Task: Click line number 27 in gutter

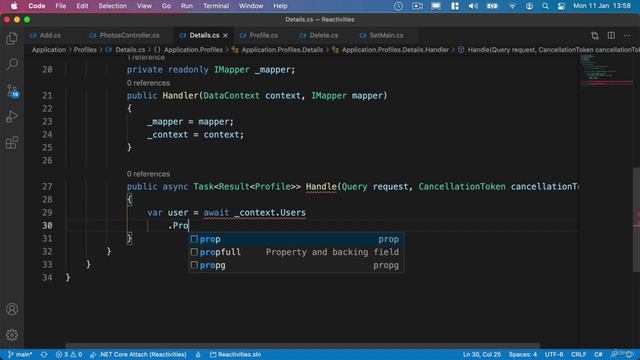Action: coord(47,187)
